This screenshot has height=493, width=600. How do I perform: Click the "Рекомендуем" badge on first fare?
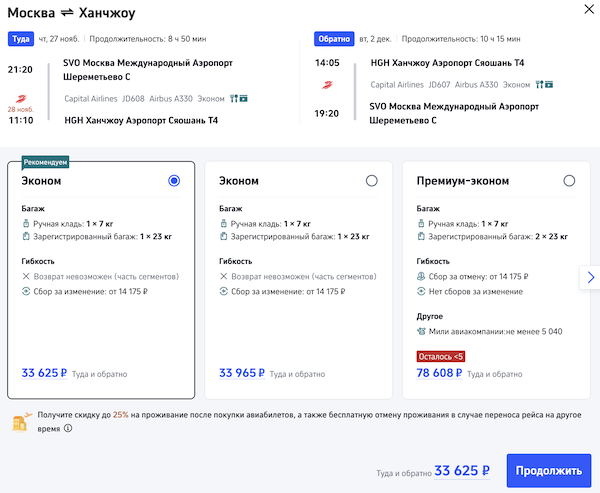pos(46,162)
